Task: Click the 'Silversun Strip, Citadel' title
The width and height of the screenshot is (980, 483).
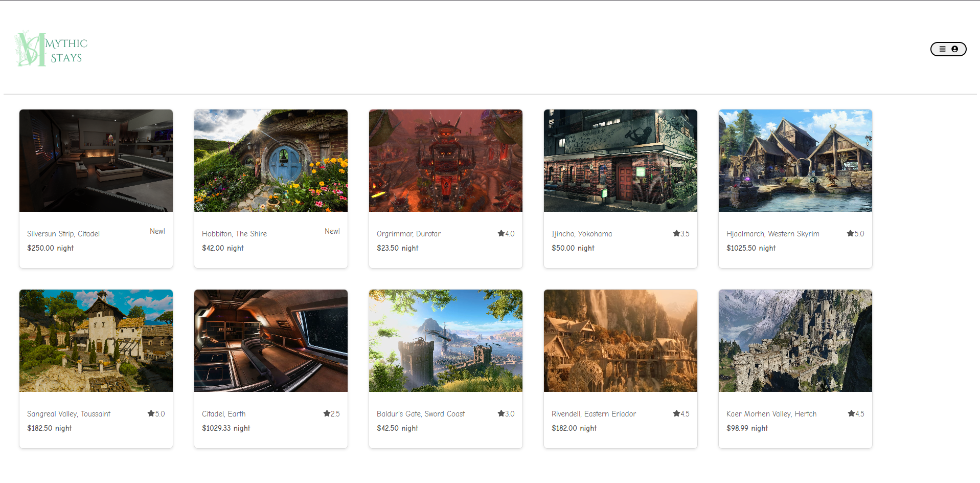Action: coord(63,234)
